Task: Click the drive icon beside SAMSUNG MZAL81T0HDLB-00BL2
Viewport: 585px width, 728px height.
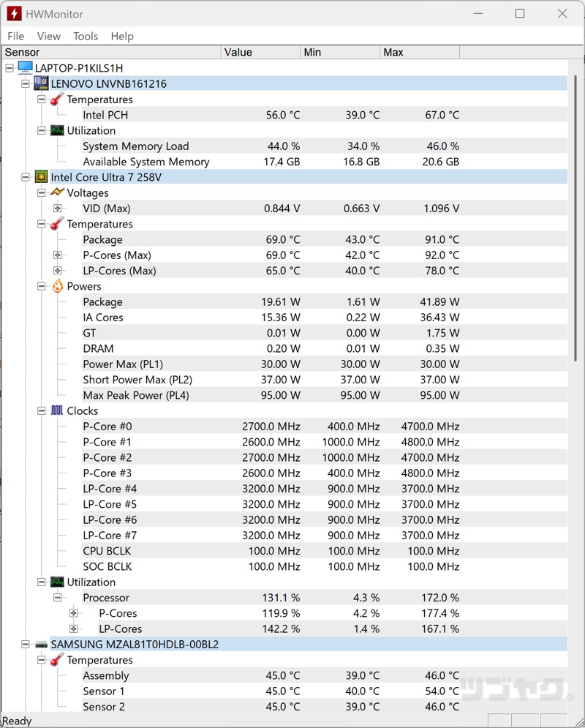Action: [x=41, y=645]
